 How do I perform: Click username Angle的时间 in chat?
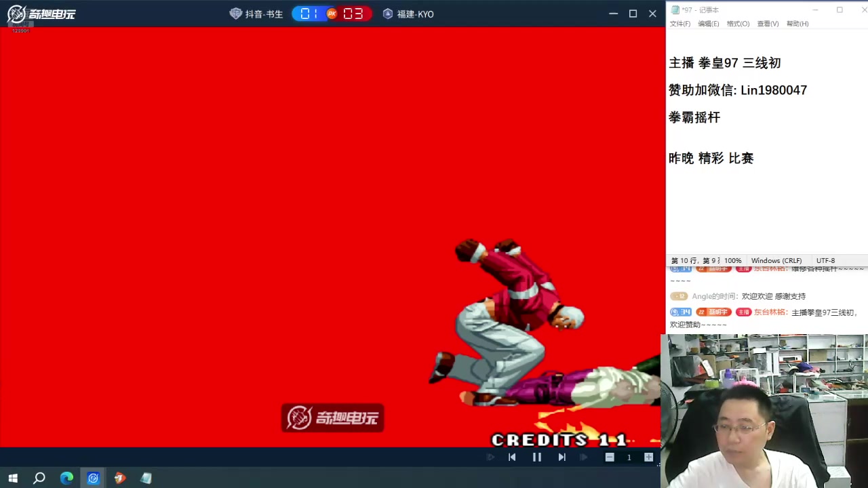click(715, 296)
